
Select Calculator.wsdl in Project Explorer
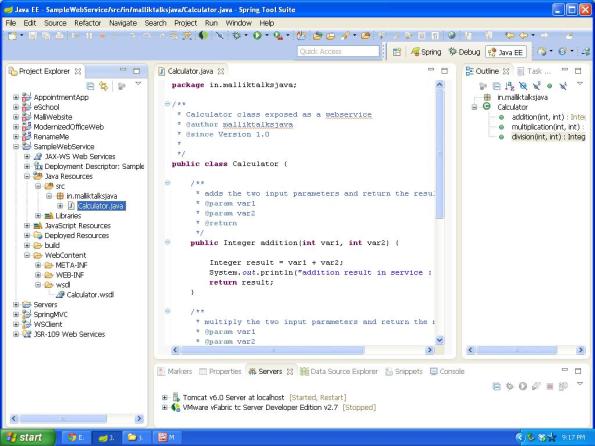85,295
